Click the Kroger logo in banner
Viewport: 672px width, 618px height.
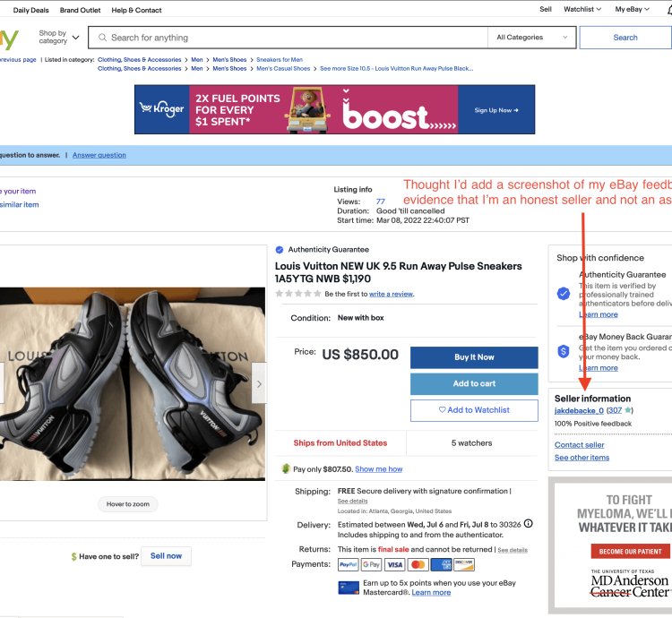click(x=162, y=109)
